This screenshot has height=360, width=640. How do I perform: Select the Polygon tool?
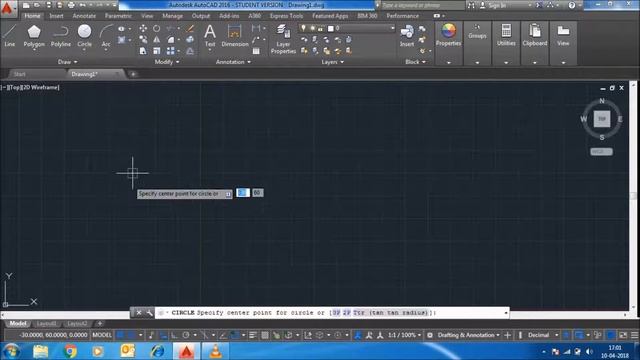(x=34, y=36)
